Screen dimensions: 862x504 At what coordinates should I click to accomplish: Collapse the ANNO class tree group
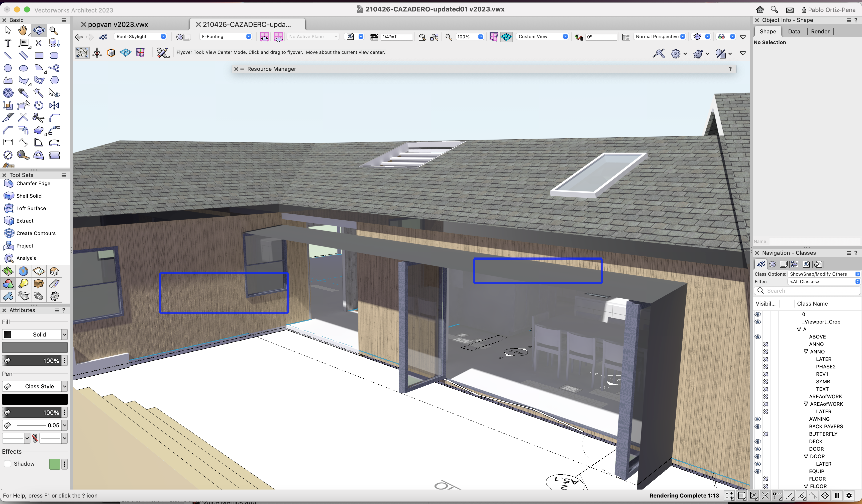tap(806, 351)
